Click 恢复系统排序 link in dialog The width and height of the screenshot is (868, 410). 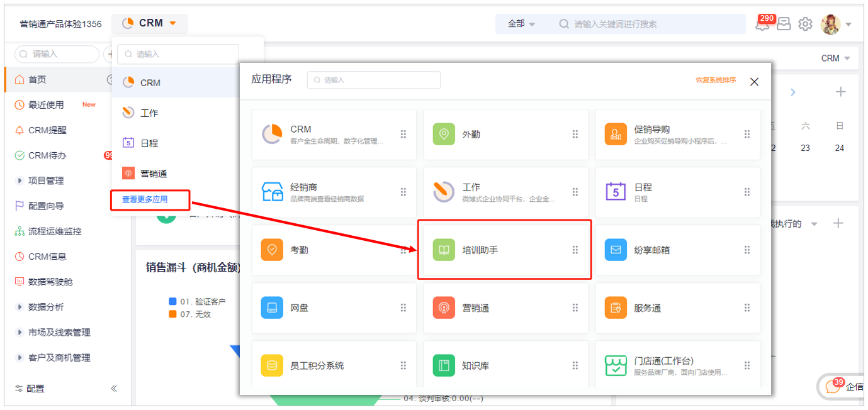pos(716,80)
